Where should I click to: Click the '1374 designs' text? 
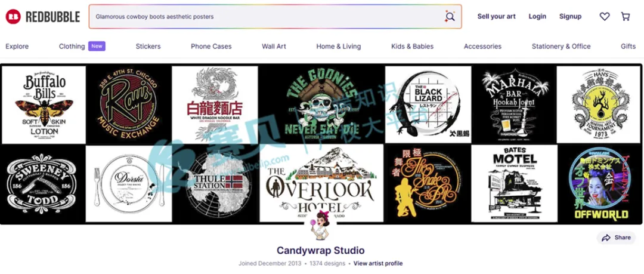point(327,263)
